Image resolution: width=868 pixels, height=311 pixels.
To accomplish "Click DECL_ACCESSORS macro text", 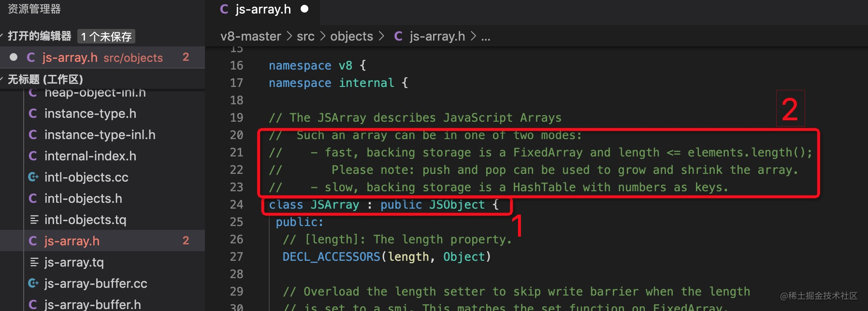I will (332, 257).
